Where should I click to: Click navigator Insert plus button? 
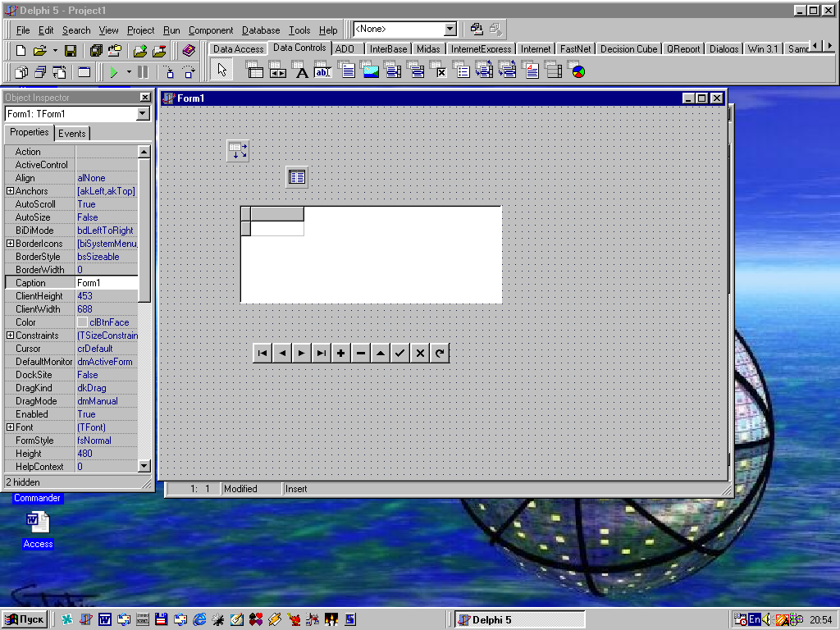click(x=340, y=353)
